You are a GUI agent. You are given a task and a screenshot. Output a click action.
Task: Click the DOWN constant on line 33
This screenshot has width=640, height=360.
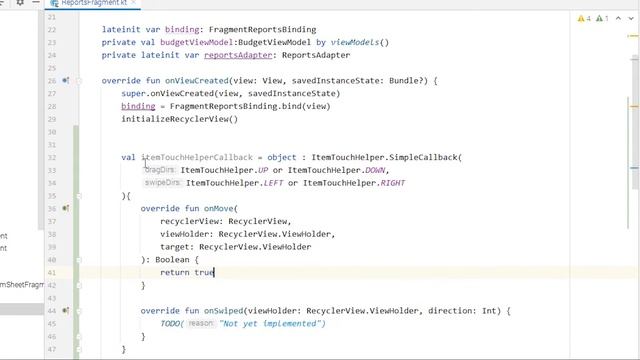[375, 170]
